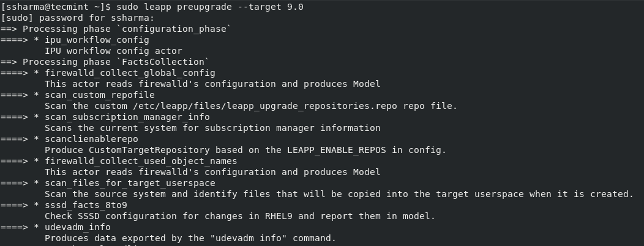Click 'Scan the source system' description line
This screenshot has height=246, width=644.
339,194
